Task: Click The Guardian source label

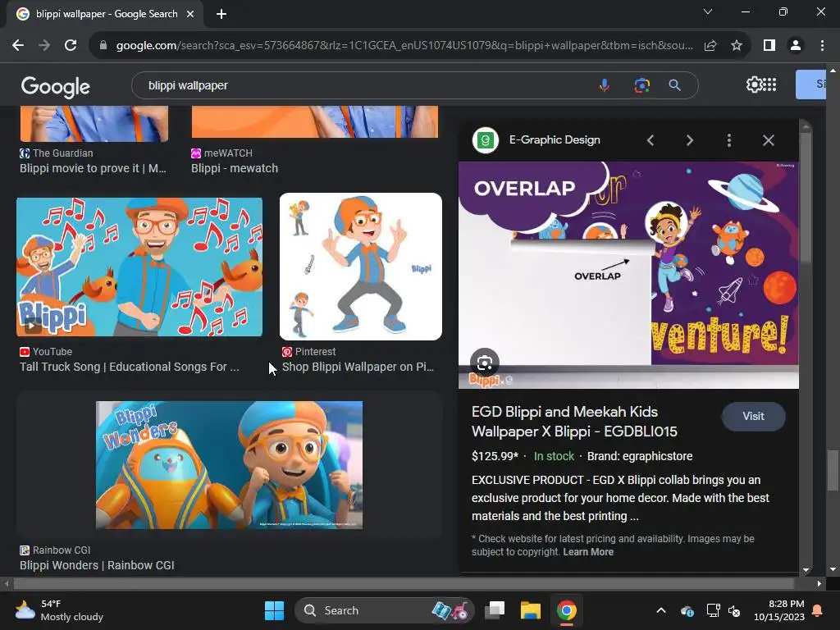Action: tap(62, 153)
